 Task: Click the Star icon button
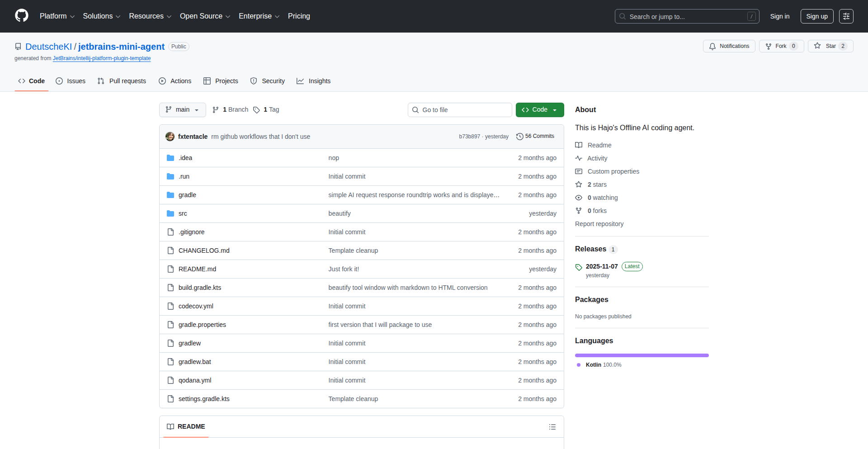[826, 46]
